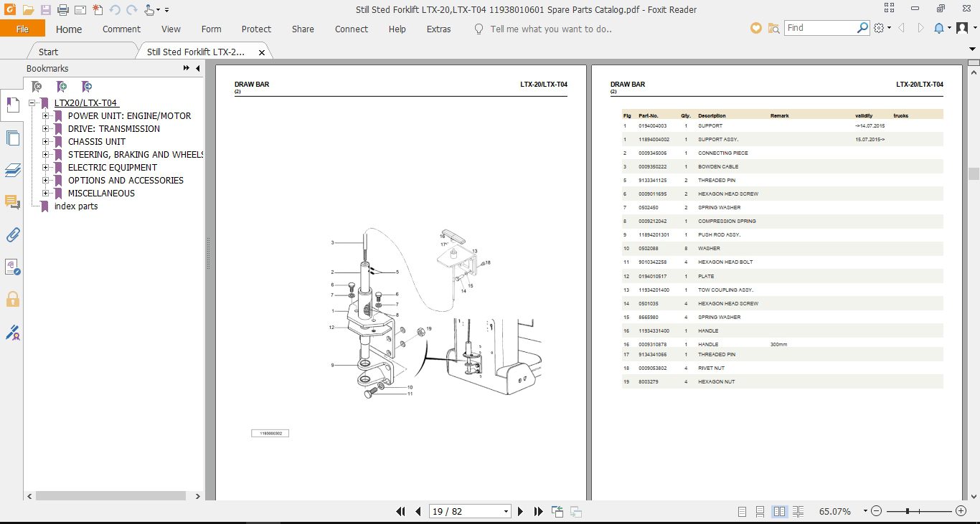
Task: Open the Sign pen sidebar icon
Action: pos(12,332)
